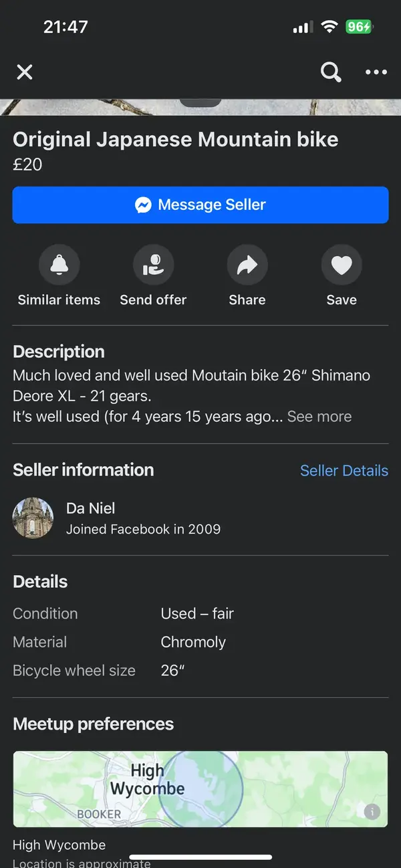This screenshot has width=401, height=868.
Task: Tap the Share arrow icon
Action: [x=247, y=265]
